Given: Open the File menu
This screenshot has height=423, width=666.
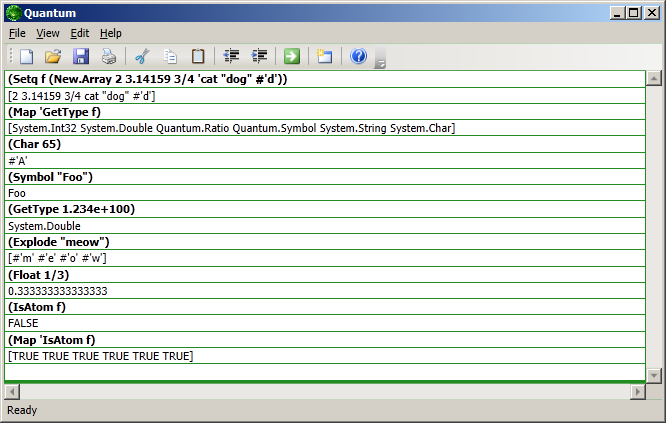Looking at the screenshot, I should pos(17,33).
